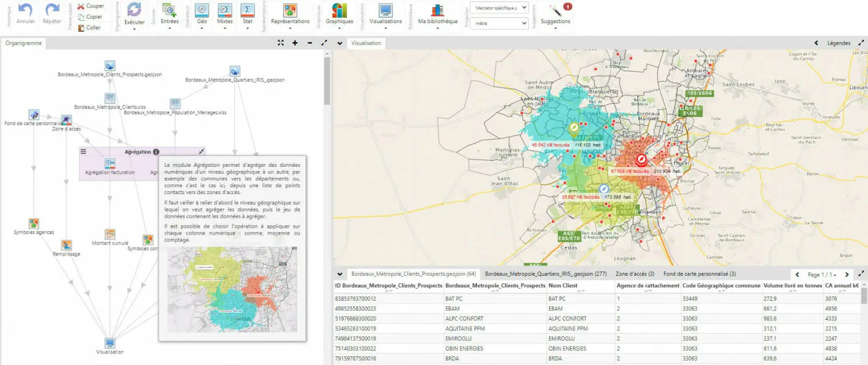Open the Mercator projection dropdown
The height and width of the screenshot is (365, 868).
point(499,8)
